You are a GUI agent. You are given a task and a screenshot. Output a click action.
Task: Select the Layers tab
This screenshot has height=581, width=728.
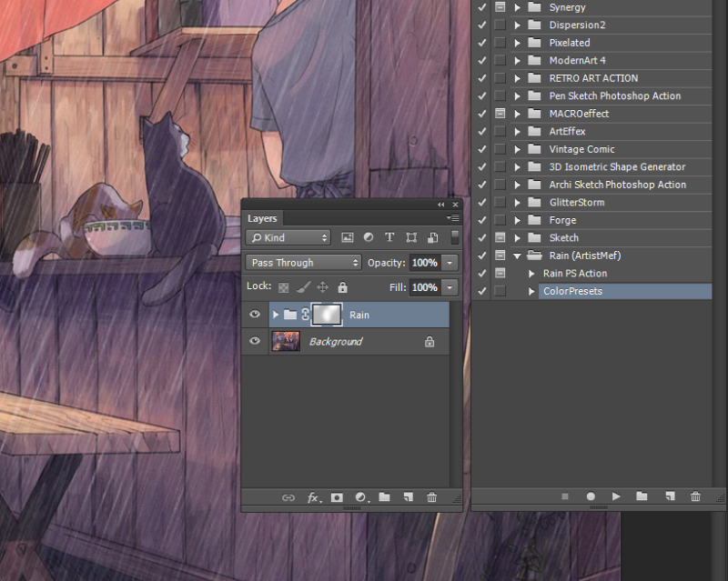pos(262,218)
